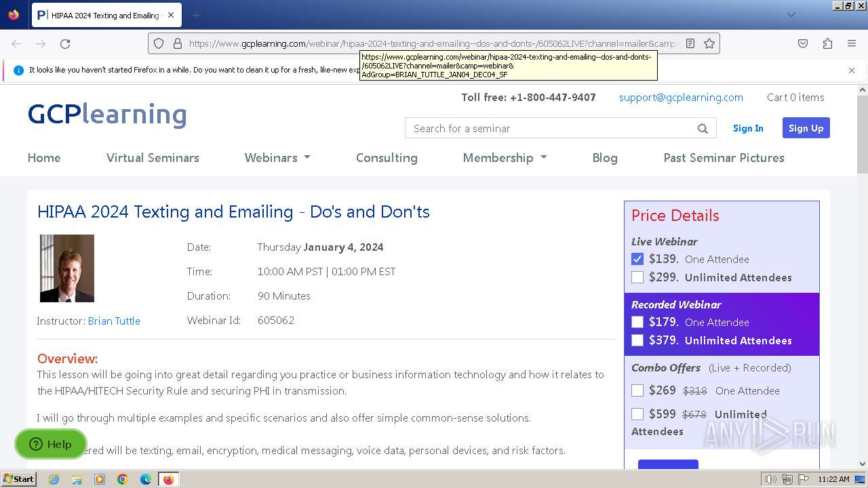
Task: Click the taskbar clock showing 11:22 AM
Action: coord(833,479)
